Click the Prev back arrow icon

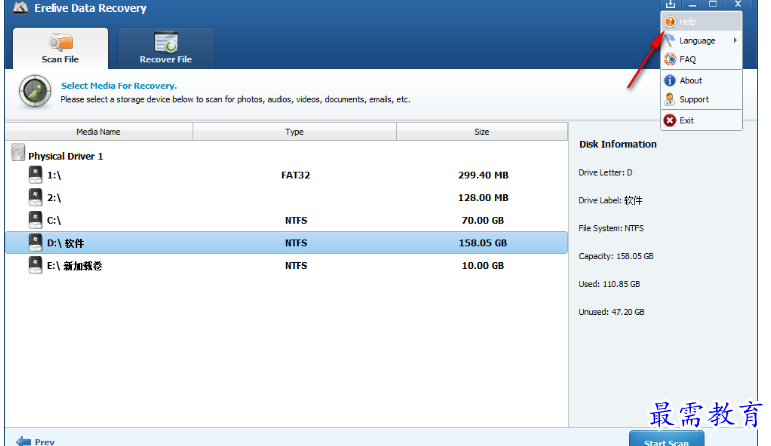pos(23,441)
